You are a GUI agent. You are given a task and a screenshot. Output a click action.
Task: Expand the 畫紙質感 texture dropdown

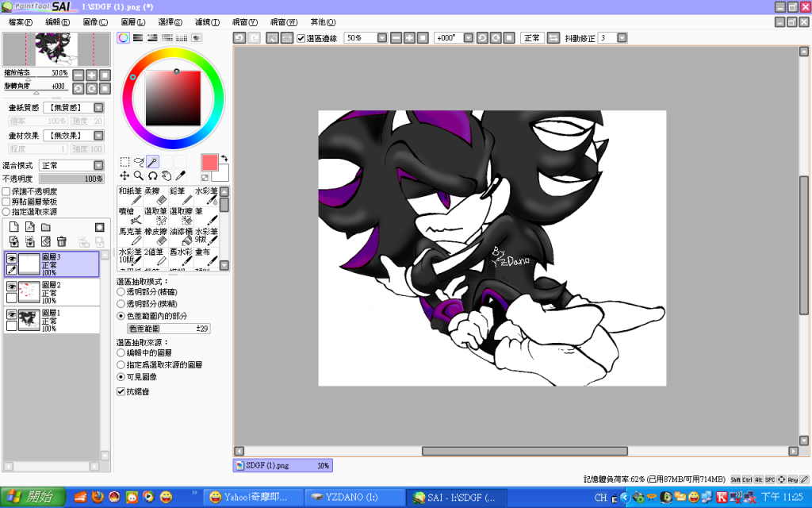point(98,107)
